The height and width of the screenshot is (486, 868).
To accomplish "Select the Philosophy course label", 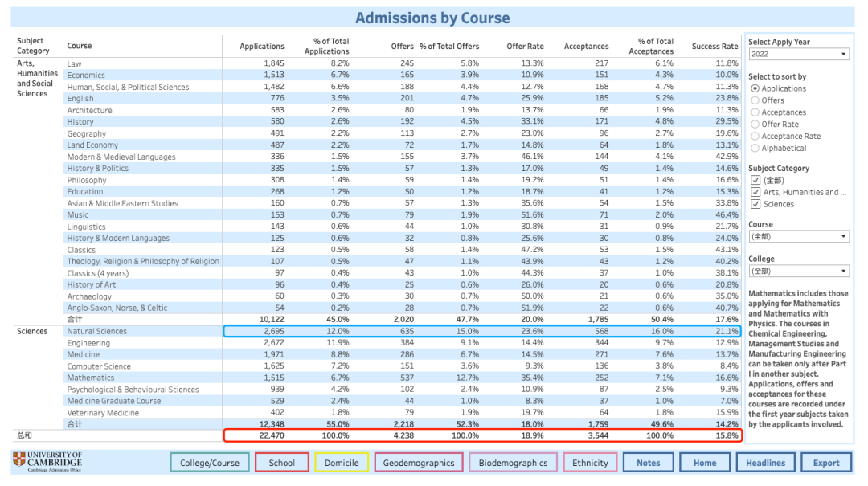I will tap(87, 180).
